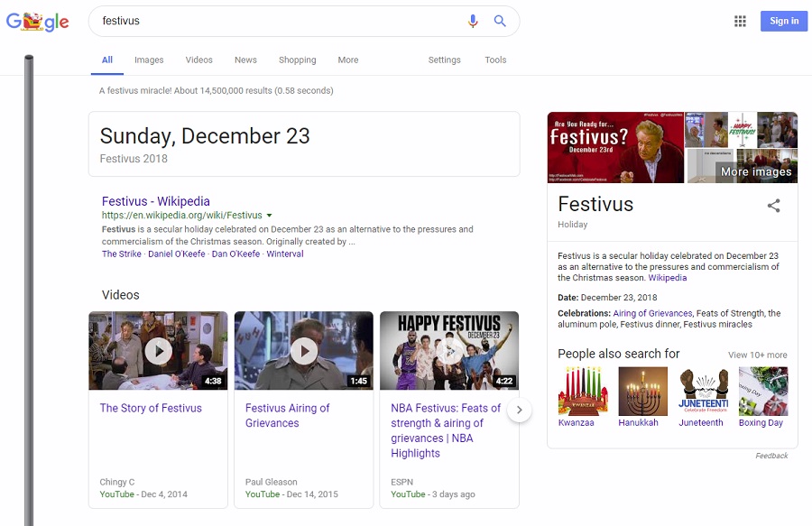This screenshot has height=526, width=812.
Task: Click View 10+ more related searches
Action: click(x=758, y=355)
